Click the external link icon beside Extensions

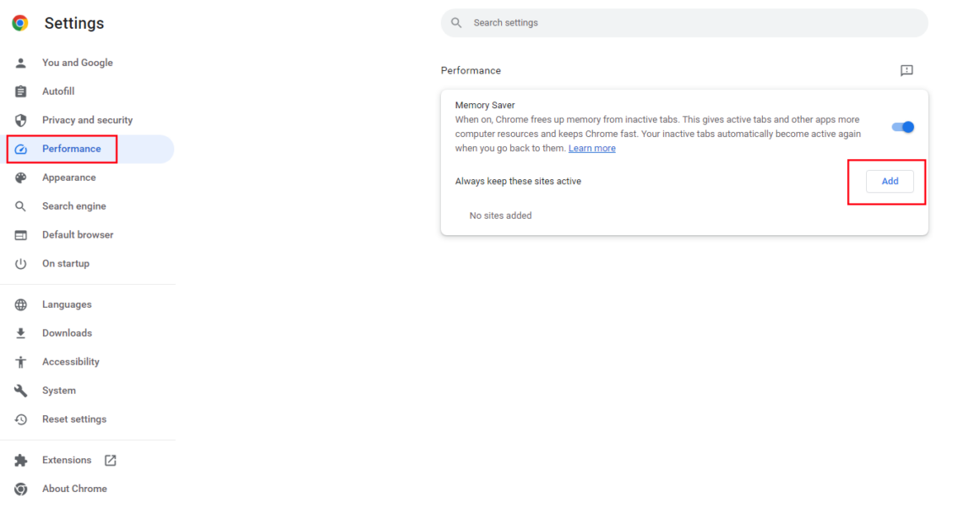110,460
